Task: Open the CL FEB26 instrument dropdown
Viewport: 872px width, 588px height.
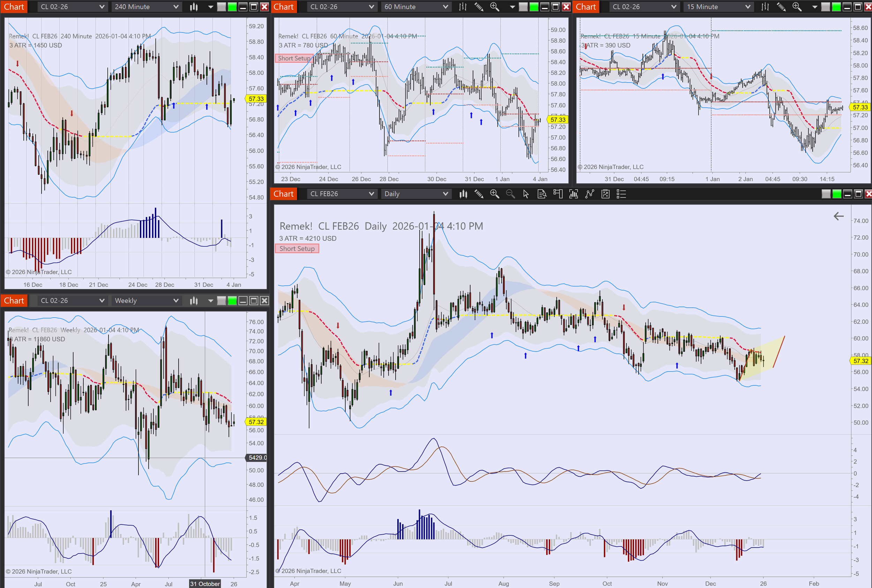Action: point(342,194)
